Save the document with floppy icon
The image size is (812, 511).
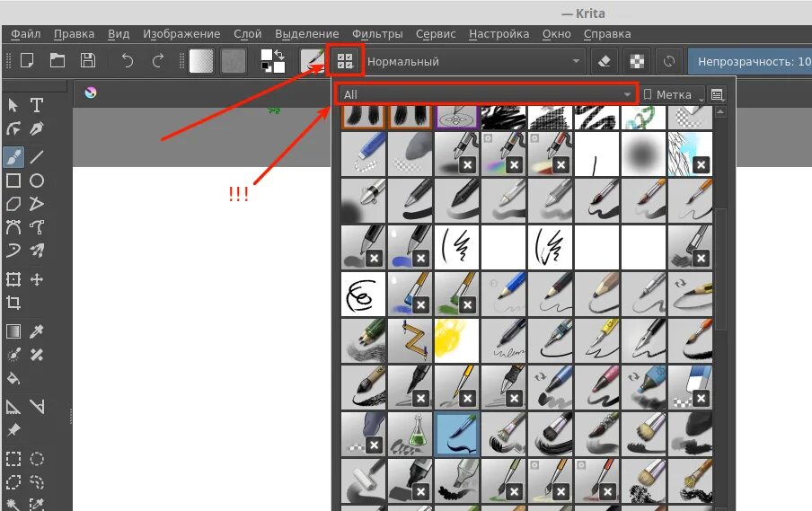click(87, 60)
